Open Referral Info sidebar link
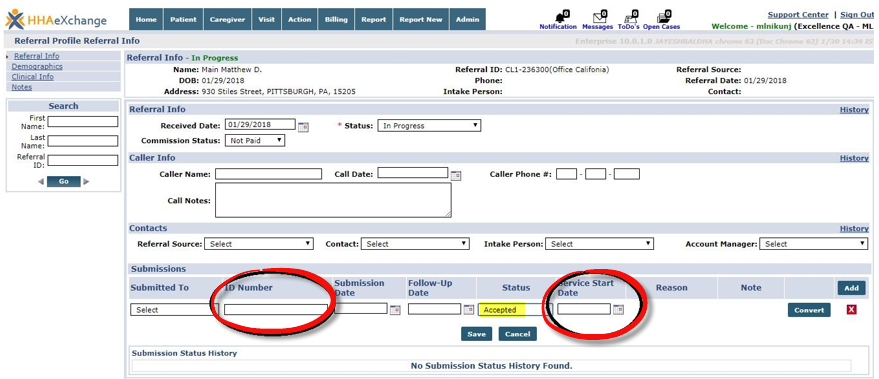Screen dimensions: 879x379 coord(36,56)
